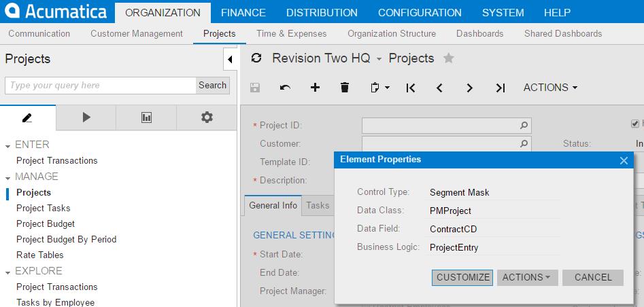Open the SYSTEM top menu

pos(503,13)
